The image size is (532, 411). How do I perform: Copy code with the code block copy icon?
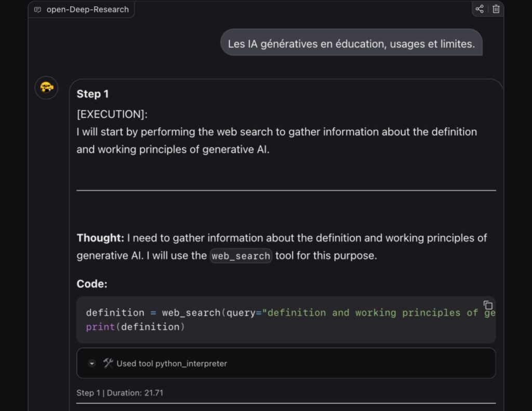pos(488,305)
